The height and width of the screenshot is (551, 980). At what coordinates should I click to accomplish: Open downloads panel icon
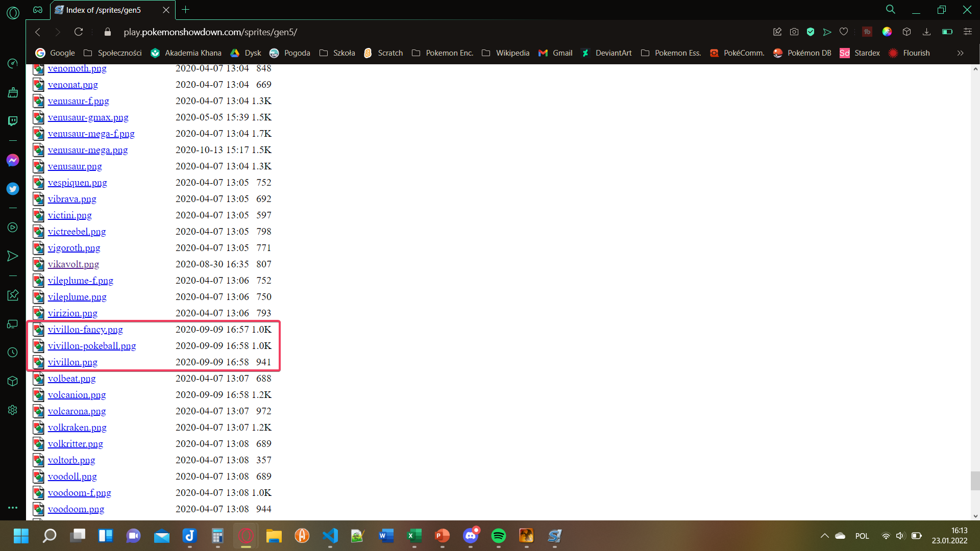pos(926,32)
